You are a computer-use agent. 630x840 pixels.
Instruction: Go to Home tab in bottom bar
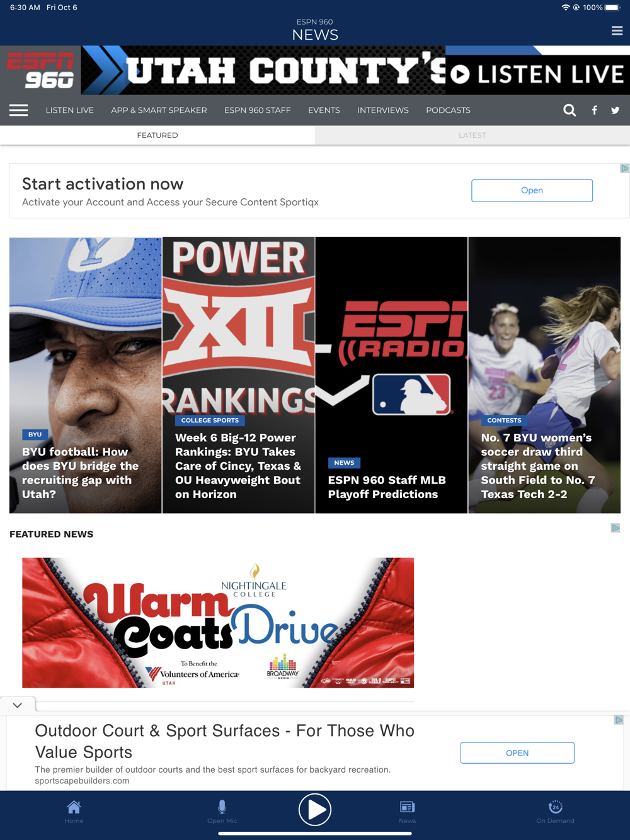[x=74, y=812]
